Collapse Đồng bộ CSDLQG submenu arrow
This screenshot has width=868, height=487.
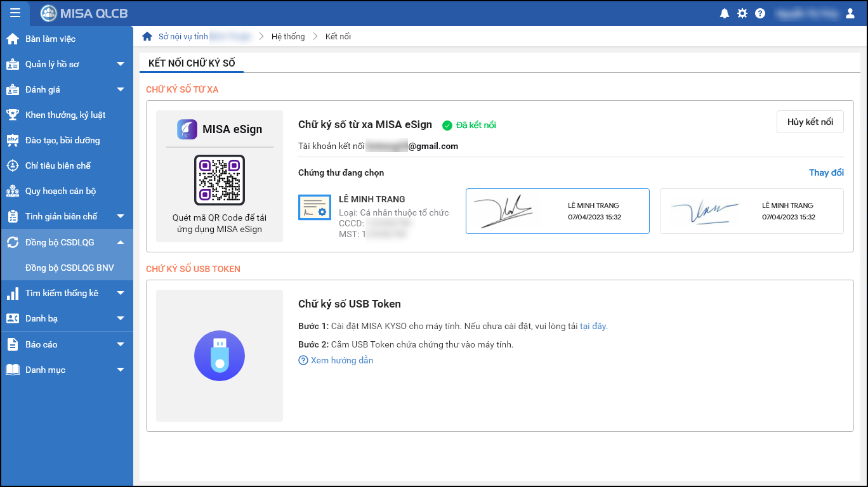coord(121,242)
